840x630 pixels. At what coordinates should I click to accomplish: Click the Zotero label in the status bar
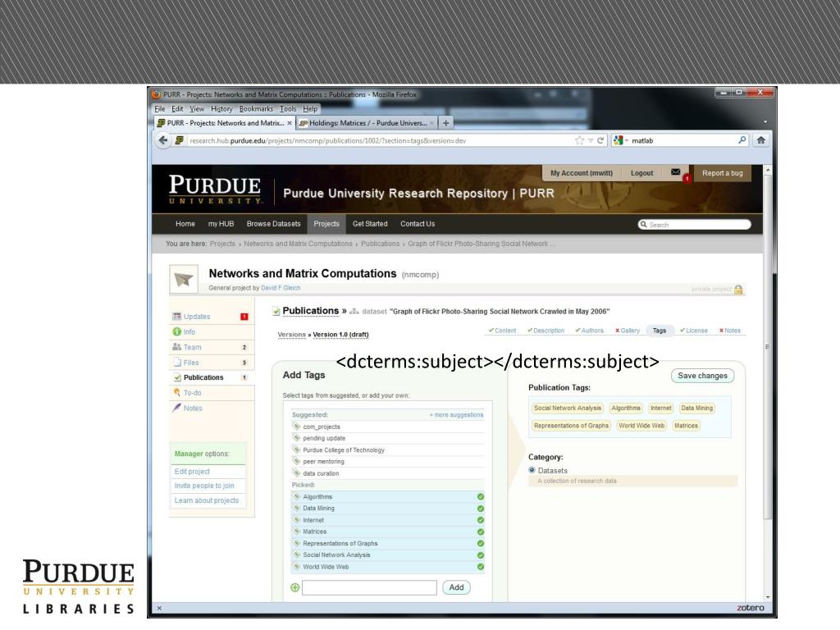pyautogui.click(x=750, y=608)
